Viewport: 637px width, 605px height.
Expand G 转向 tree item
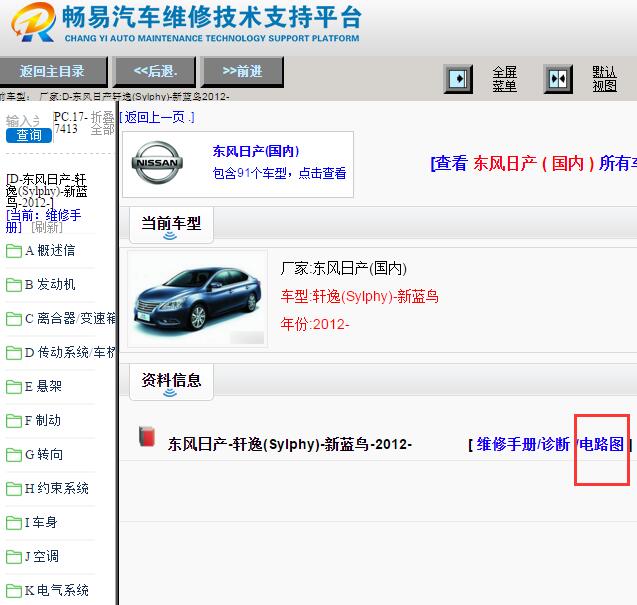[44, 454]
